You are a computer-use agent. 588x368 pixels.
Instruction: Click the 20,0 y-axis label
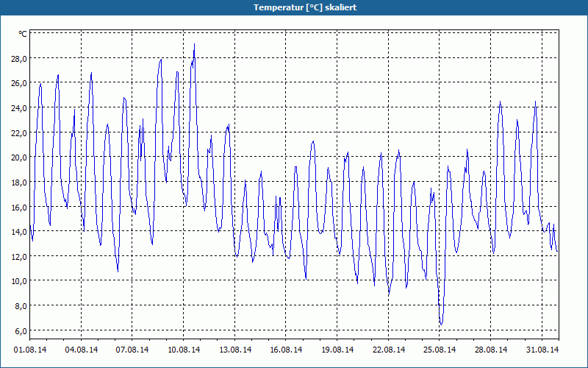pos(19,158)
